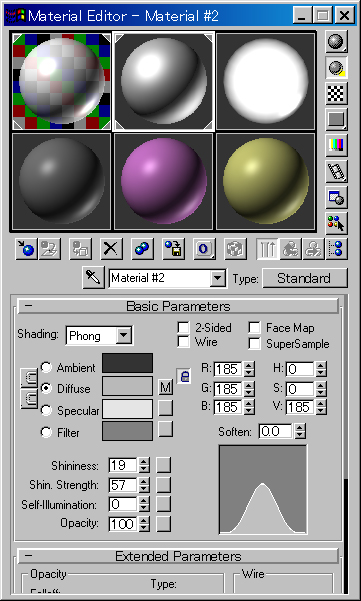The width and height of the screenshot is (361, 601).
Task: Collapse the Basic Parameters rollout
Action: (178, 306)
